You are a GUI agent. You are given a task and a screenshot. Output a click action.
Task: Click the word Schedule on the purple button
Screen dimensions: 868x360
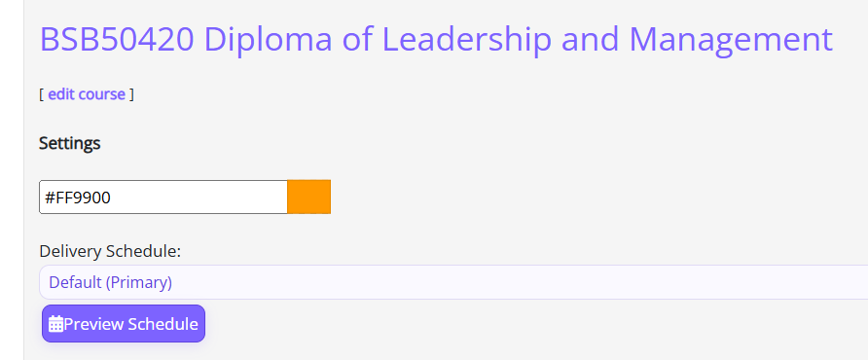163,324
